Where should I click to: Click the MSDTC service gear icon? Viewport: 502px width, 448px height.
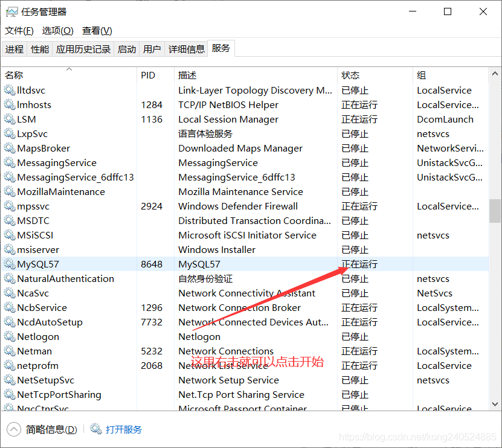coord(10,220)
